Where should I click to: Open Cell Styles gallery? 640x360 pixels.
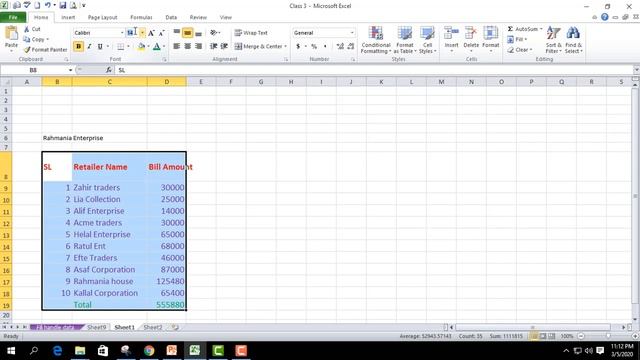(x=427, y=40)
